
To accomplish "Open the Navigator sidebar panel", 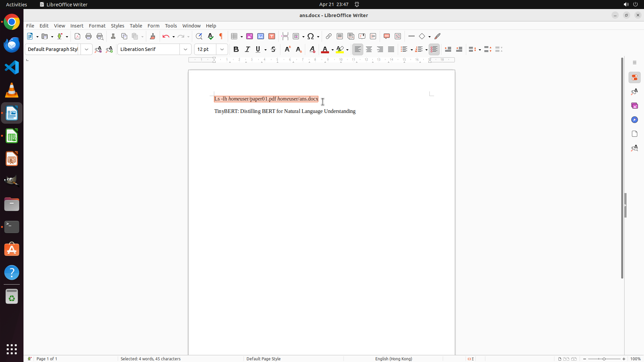I will click(634, 120).
